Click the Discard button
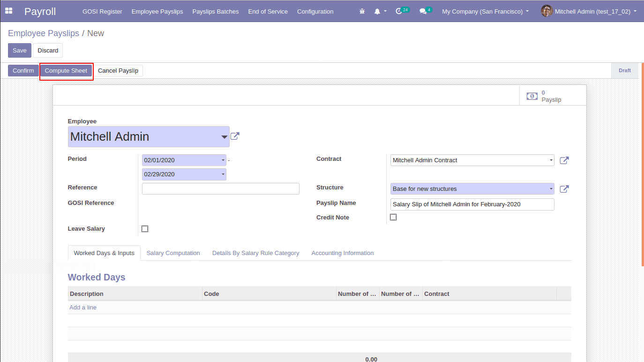 (x=48, y=50)
